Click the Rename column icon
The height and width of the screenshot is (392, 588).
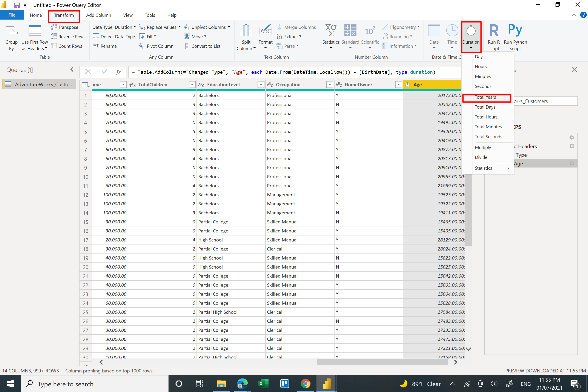pyautogui.click(x=96, y=46)
